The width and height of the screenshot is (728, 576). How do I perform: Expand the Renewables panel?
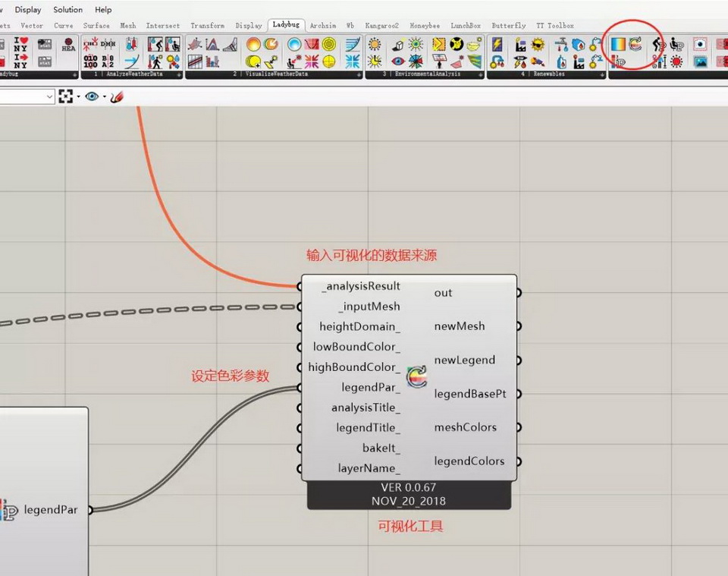(602, 75)
